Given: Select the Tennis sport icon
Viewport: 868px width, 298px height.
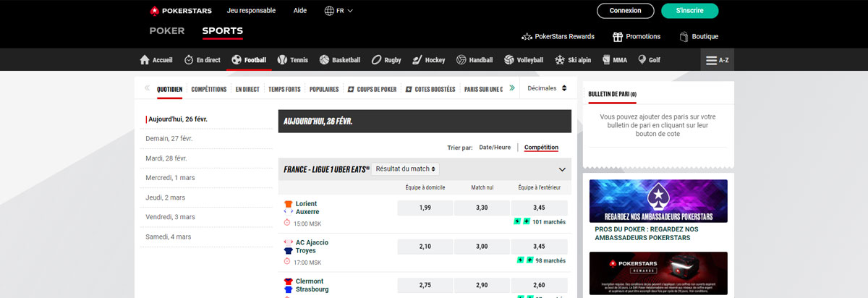Looking at the screenshot, I should (x=282, y=60).
